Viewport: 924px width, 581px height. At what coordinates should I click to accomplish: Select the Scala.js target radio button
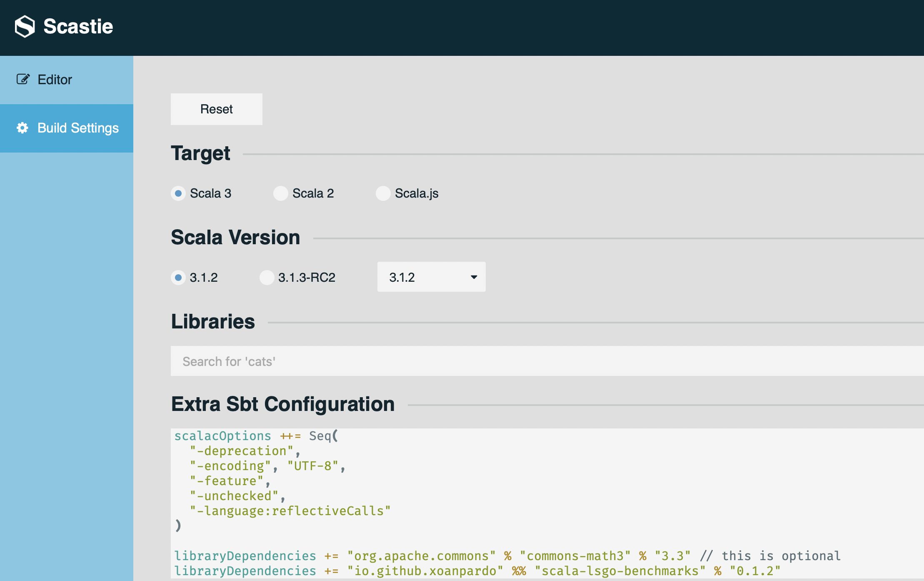pos(383,193)
